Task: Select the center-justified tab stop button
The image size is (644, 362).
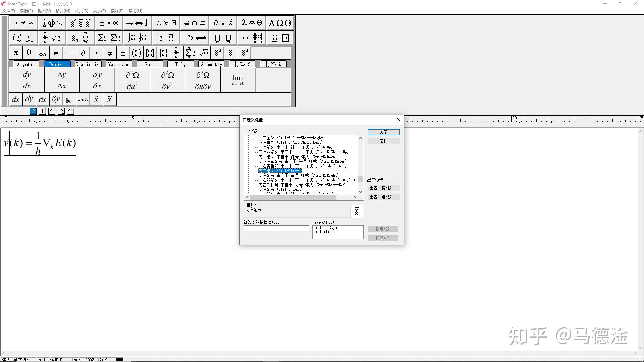Action: point(42,111)
